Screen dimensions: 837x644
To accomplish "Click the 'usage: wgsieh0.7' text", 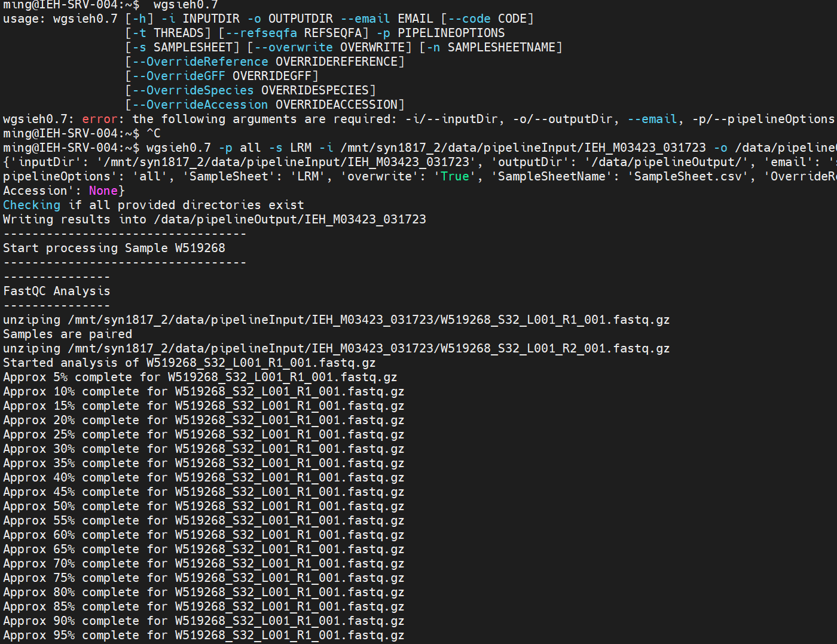I will pyautogui.click(x=60, y=19).
